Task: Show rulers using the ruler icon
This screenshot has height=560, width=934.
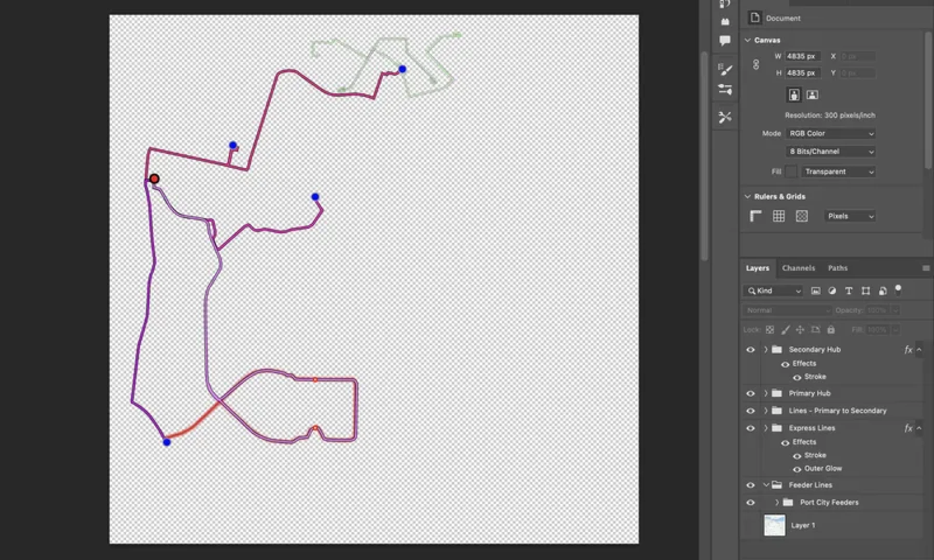Action: 756,216
